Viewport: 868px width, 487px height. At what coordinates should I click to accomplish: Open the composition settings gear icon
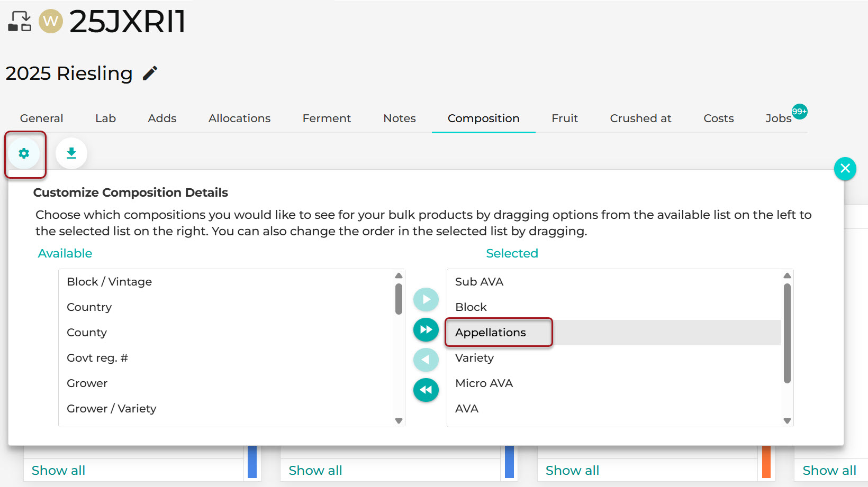(x=24, y=153)
